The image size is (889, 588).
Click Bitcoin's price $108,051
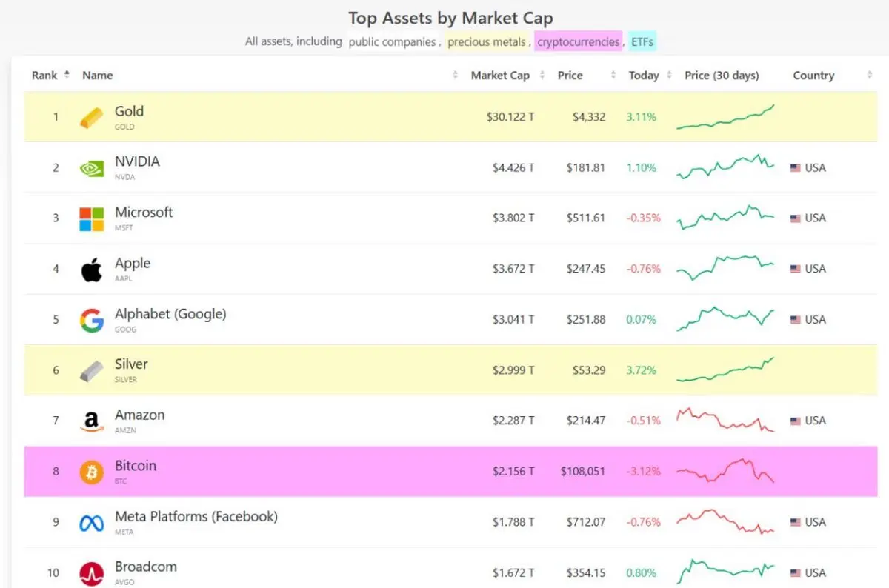583,472
